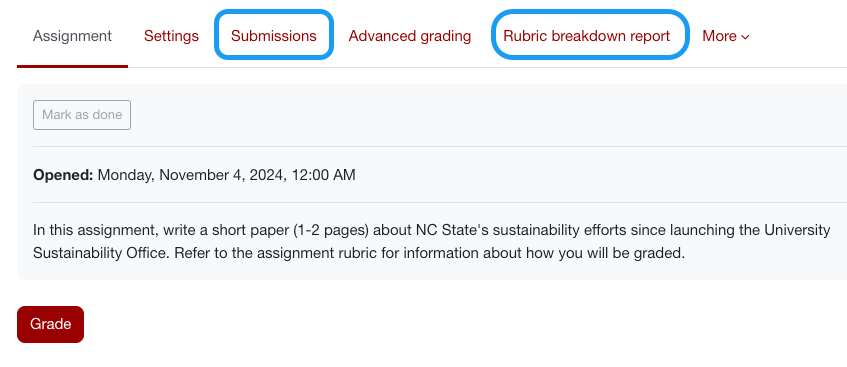This screenshot has height=367, width=847.
Task: Click the "(1-2 pages)" text in the description
Action: pyautogui.click(x=331, y=230)
